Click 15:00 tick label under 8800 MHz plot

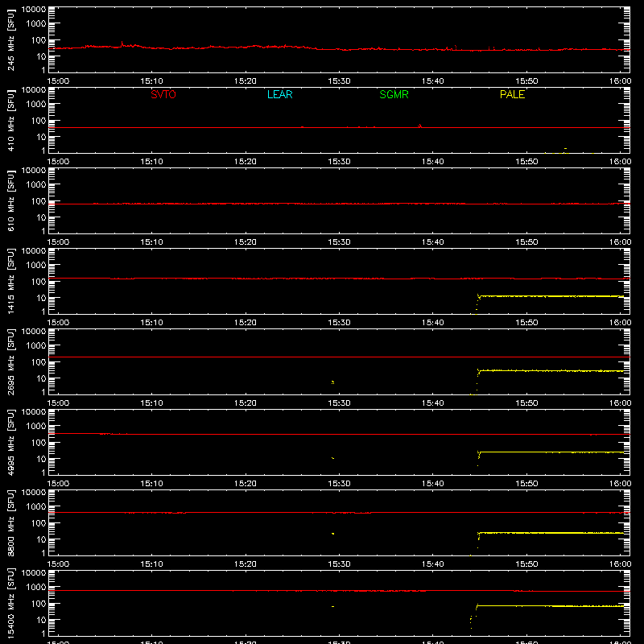click(x=58, y=564)
